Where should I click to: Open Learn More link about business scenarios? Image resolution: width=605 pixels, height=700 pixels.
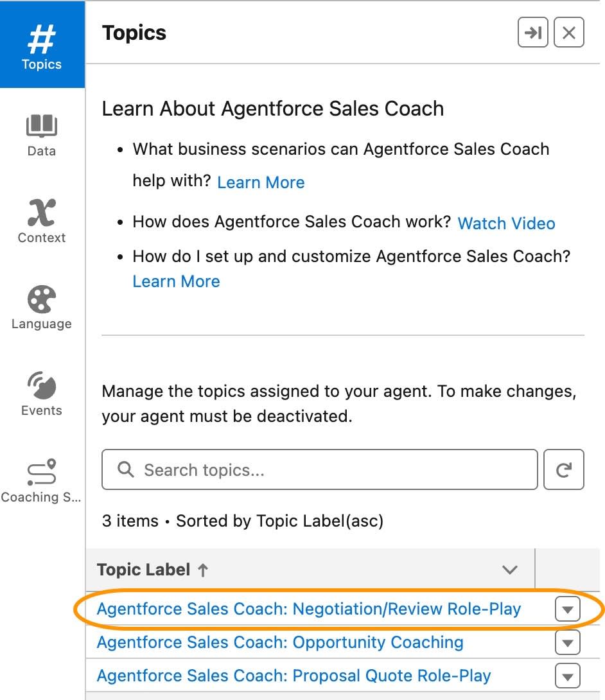click(261, 182)
